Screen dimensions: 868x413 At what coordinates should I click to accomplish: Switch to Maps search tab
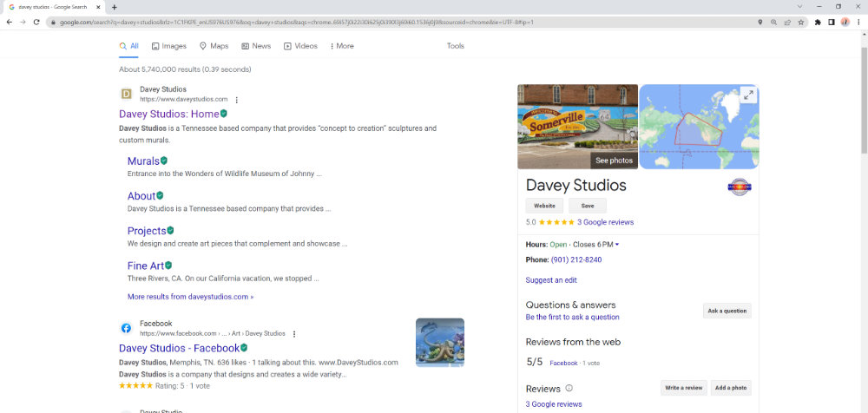tap(214, 46)
